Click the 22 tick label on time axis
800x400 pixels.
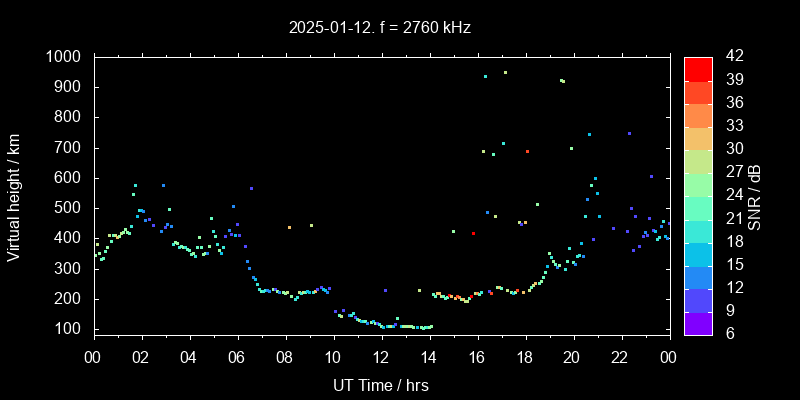(x=621, y=358)
